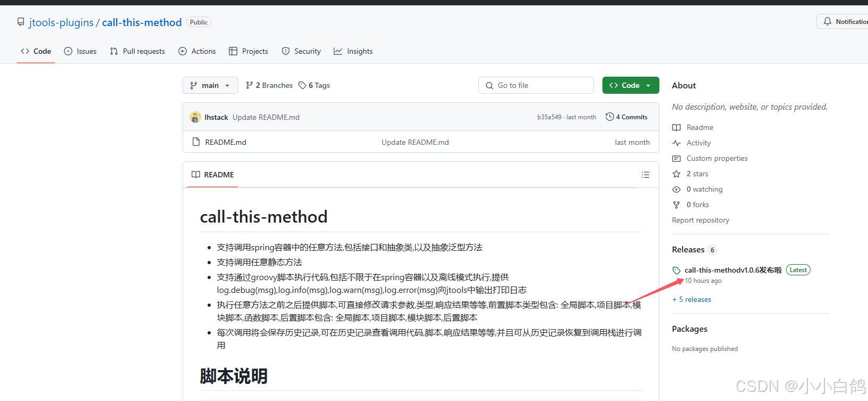Image resolution: width=868 pixels, height=401 pixels.
Task: Open the + 5 releases link
Action: click(692, 299)
